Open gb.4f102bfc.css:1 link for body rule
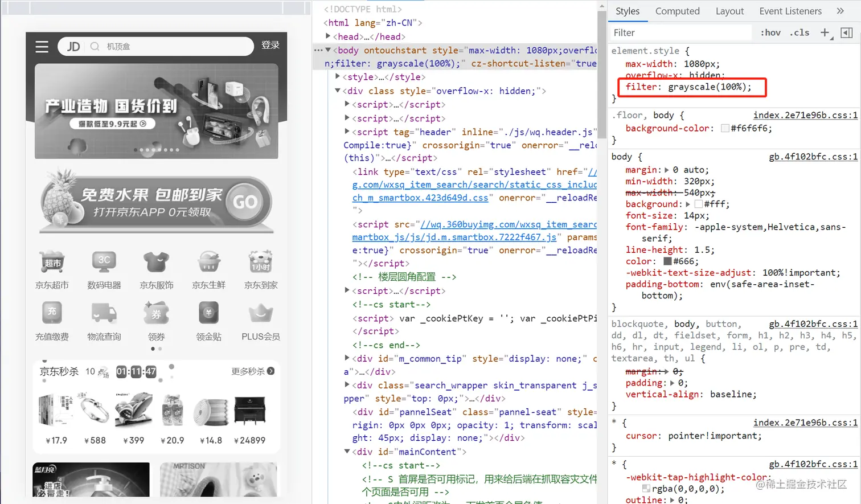 pyautogui.click(x=813, y=157)
